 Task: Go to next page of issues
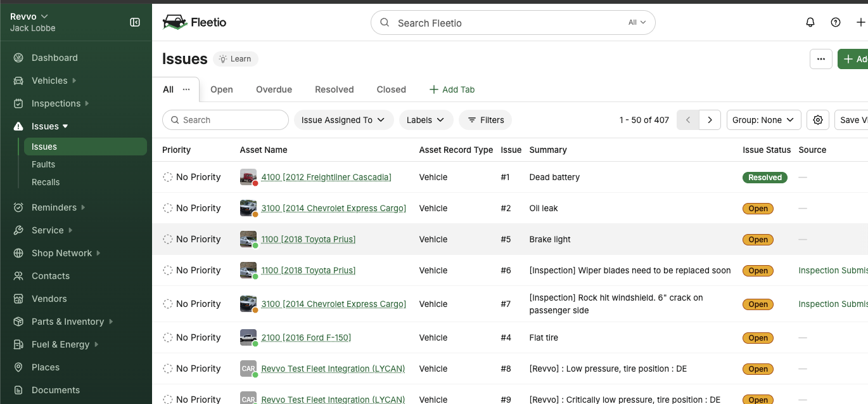pos(710,120)
